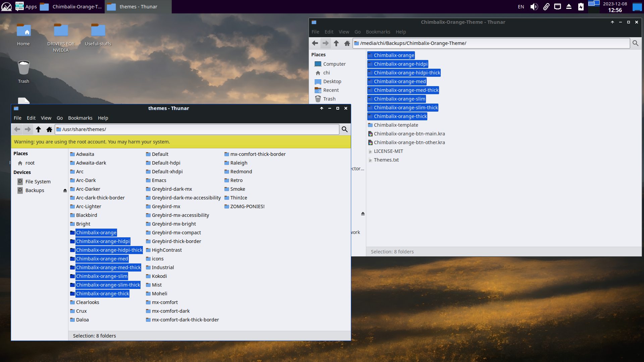This screenshot has height=362, width=644.
Task: Click the home icon in the Chimbalix-Orange-Theme toolbar
Action: pos(347,43)
